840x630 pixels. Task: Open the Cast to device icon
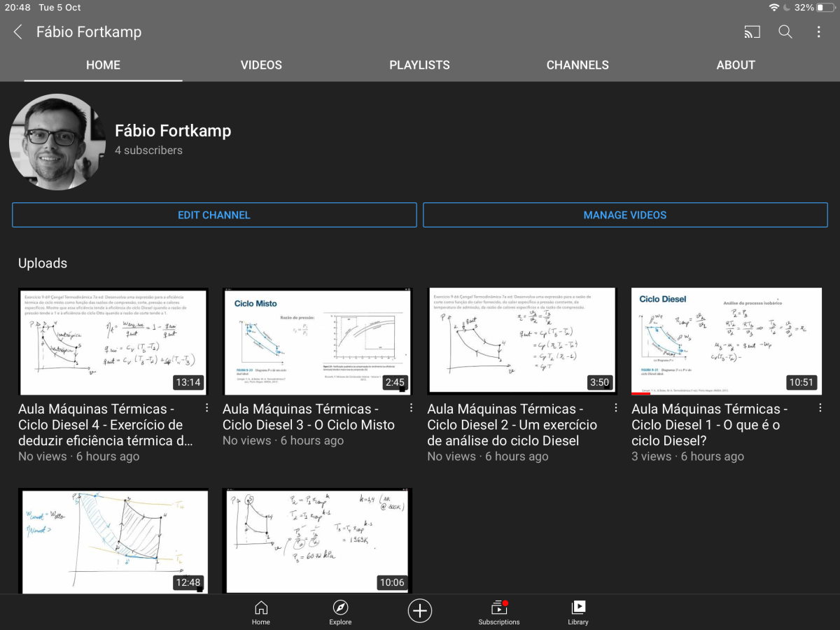click(752, 32)
